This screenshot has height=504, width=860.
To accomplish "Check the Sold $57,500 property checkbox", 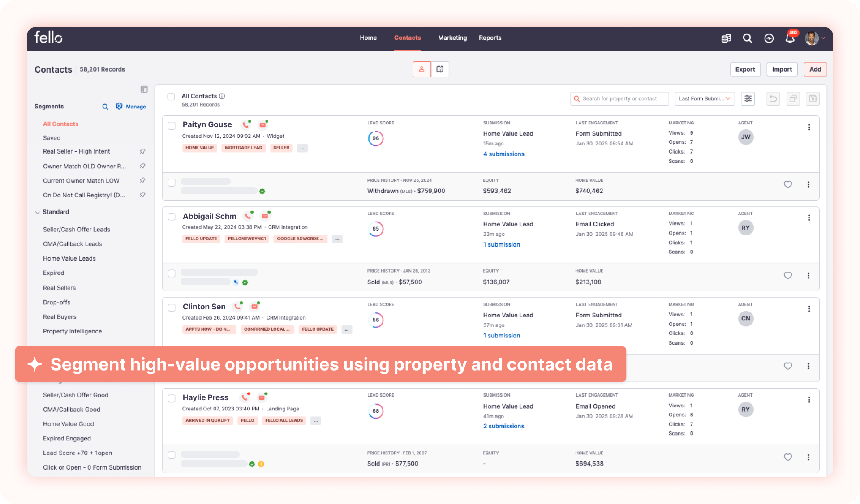I will 172,273.
